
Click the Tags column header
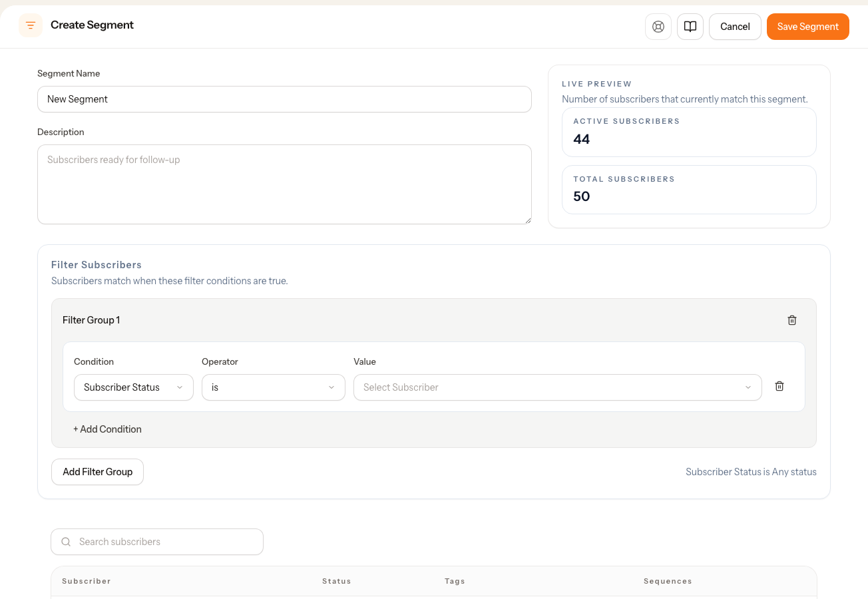click(455, 581)
